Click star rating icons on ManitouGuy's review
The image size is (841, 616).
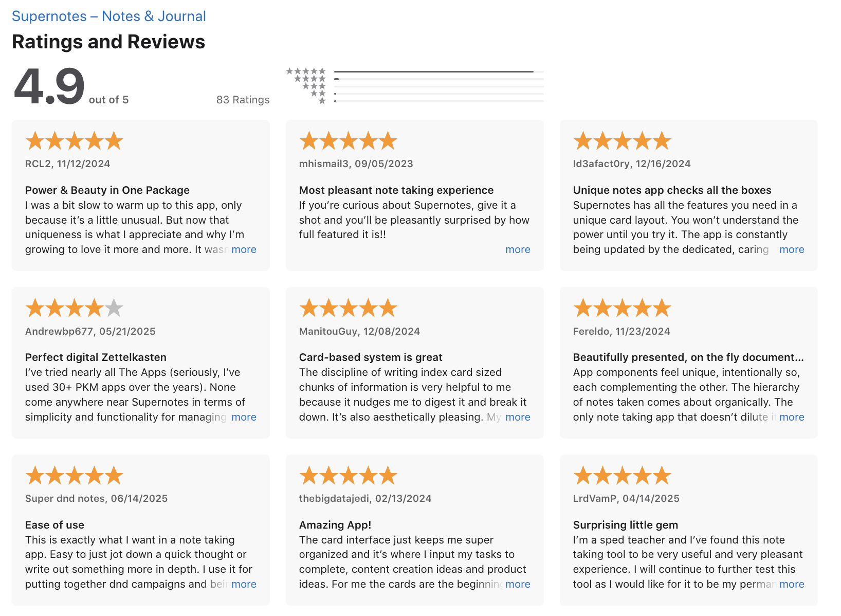(349, 308)
